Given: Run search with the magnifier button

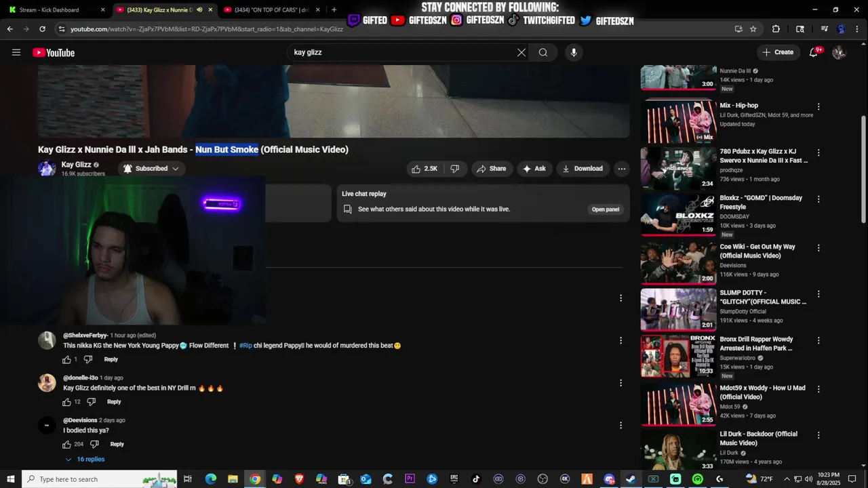Looking at the screenshot, I should click(543, 52).
